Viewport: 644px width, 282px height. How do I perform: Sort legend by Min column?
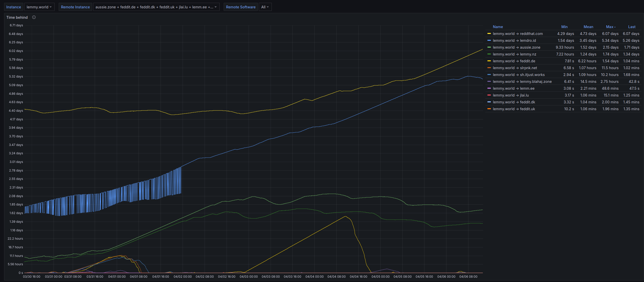pyautogui.click(x=564, y=27)
